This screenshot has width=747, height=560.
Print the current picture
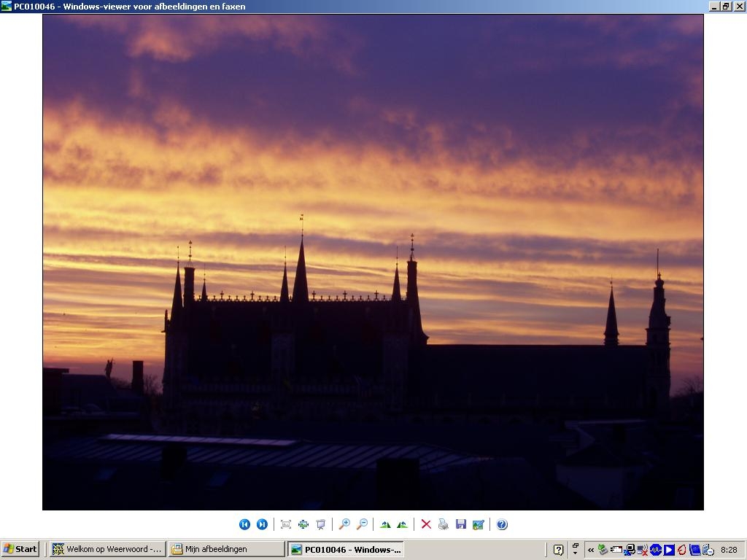444,524
